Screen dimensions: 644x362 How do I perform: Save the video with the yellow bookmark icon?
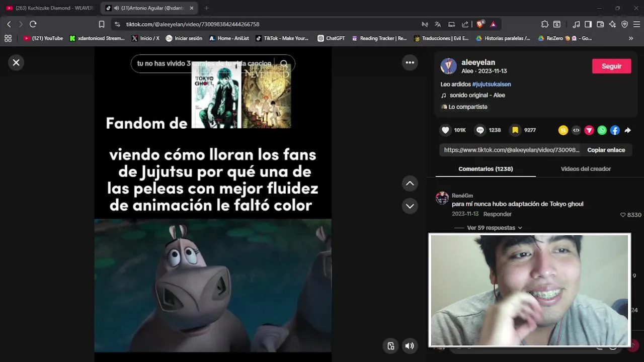515,130
